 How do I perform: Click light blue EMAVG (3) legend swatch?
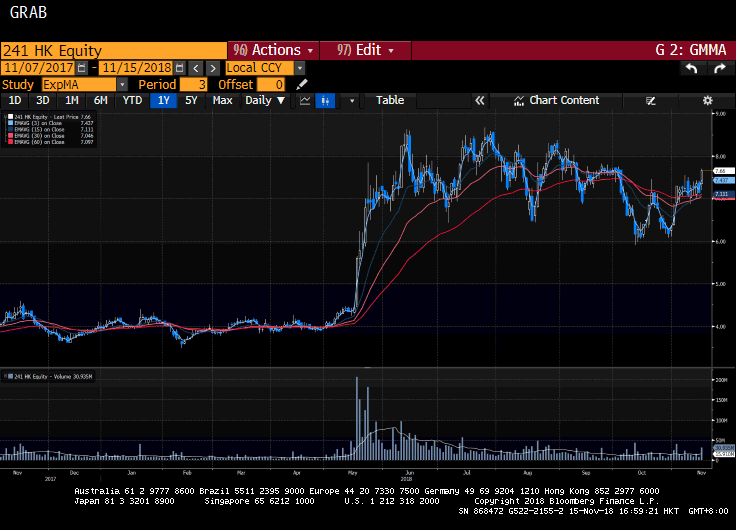[x=10, y=123]
